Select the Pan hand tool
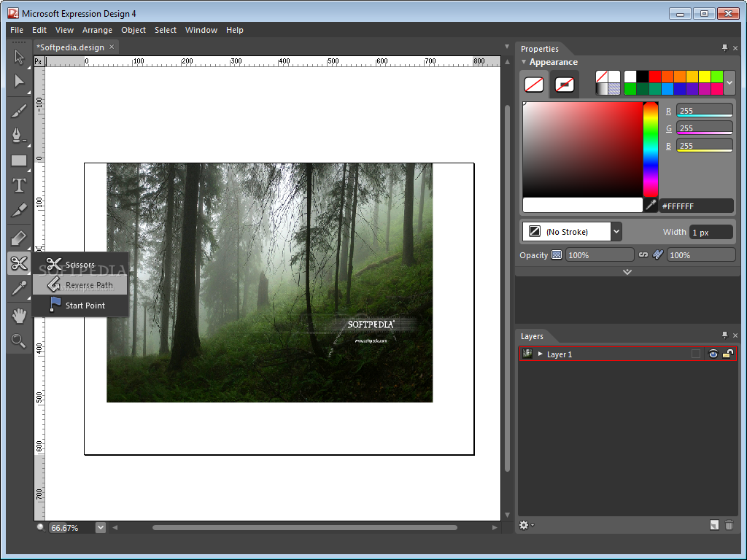 coord(19,316)
